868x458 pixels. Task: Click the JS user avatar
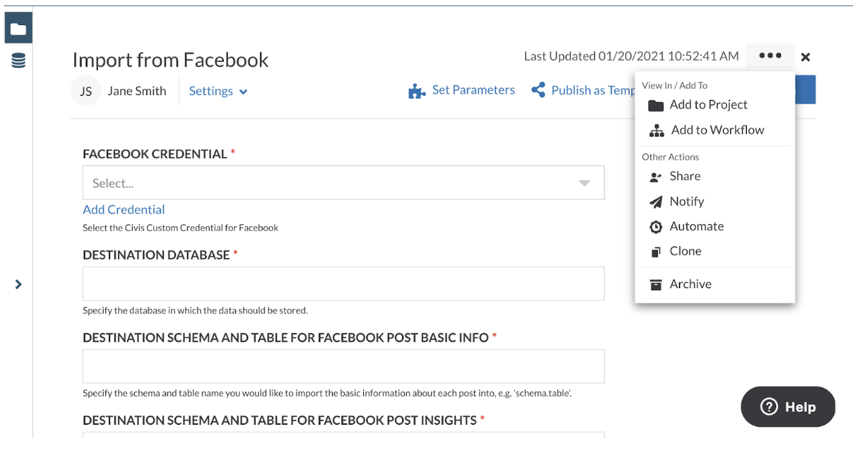pos(86,91)
